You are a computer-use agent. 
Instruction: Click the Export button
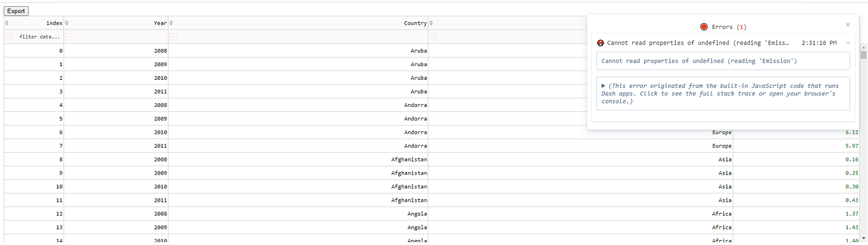click(x=16, y=11)
